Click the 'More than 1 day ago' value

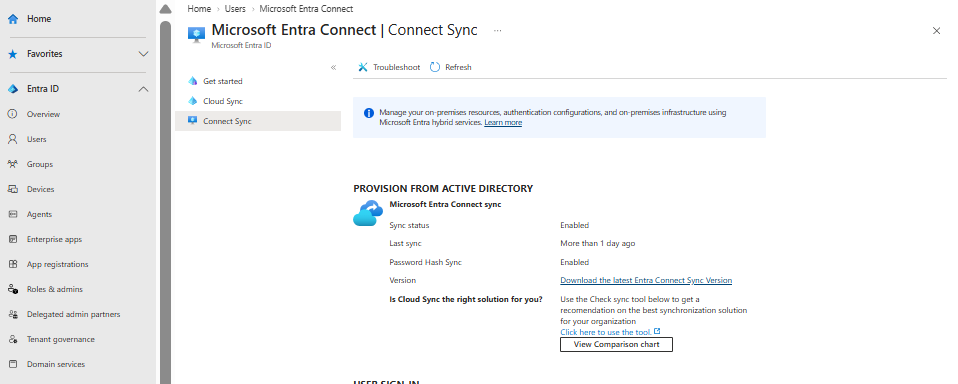click(598, 244)
